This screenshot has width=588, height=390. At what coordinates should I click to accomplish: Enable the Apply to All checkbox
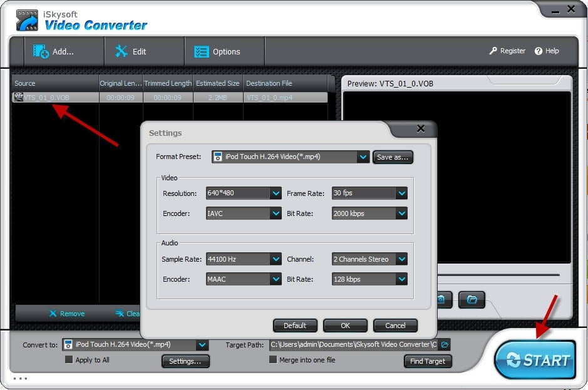(69, 359)
